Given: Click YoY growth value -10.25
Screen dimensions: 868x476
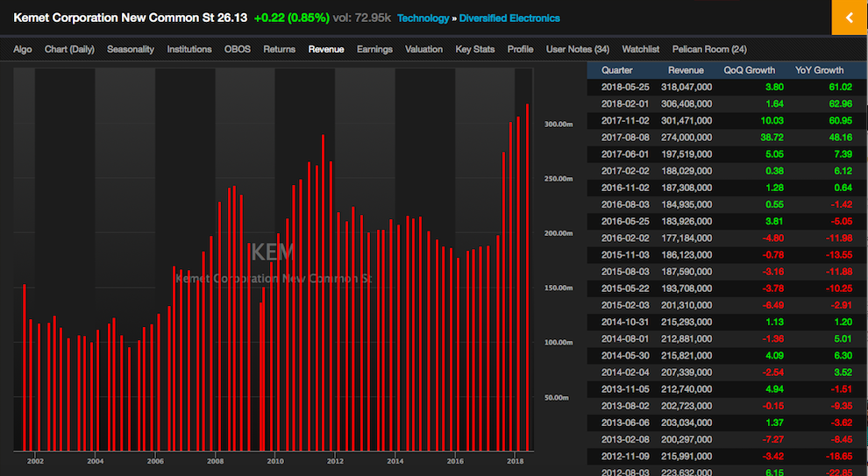Looking at the screenshot, I should coord(840,288).
